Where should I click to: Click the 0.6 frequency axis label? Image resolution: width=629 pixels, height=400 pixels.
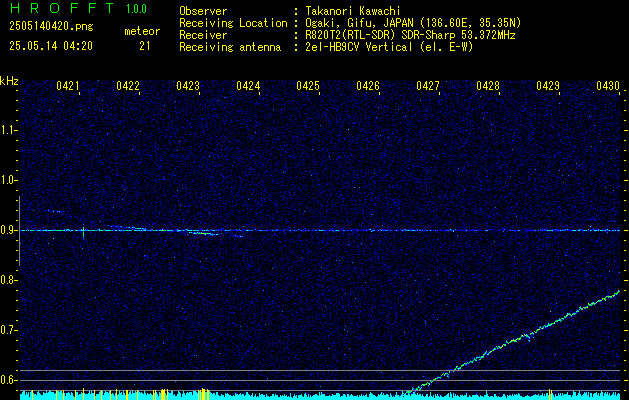pos(8,380)
